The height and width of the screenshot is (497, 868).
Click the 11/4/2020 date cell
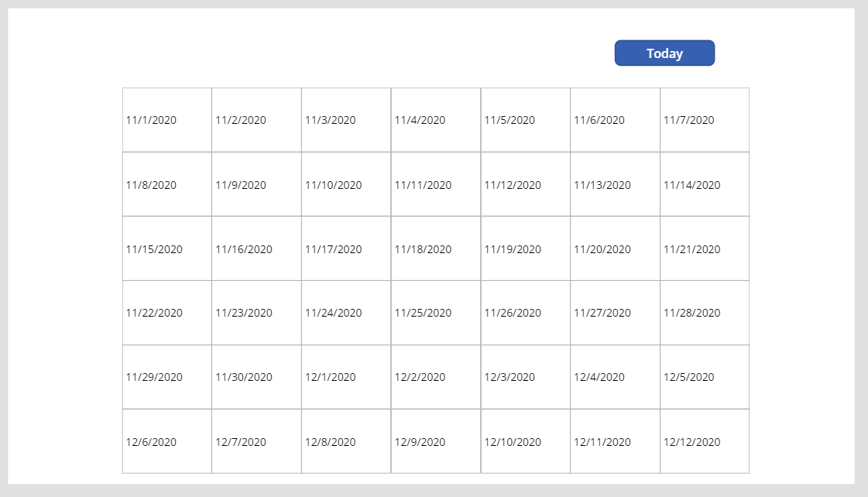[436, 119]
